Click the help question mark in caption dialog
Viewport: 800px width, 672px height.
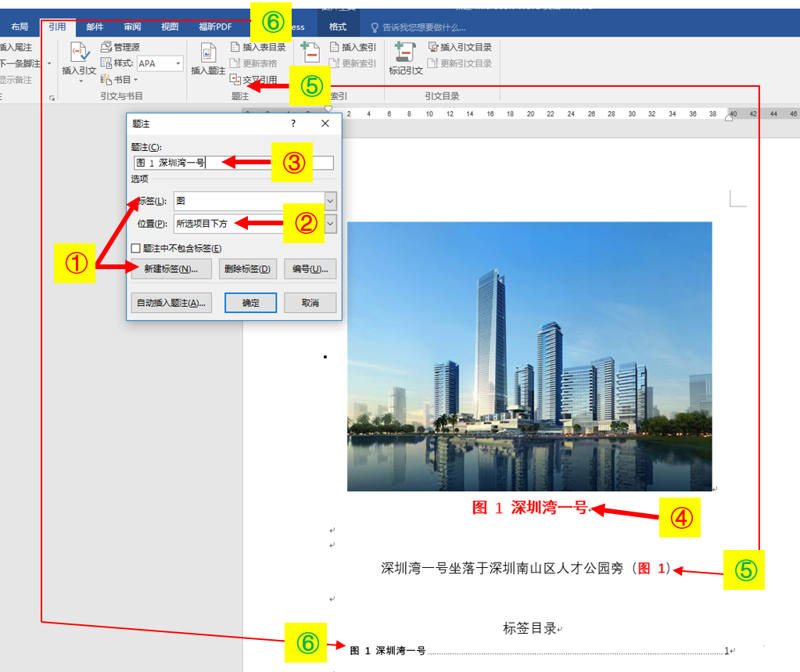pyautogui.click(x=292, y=123)
